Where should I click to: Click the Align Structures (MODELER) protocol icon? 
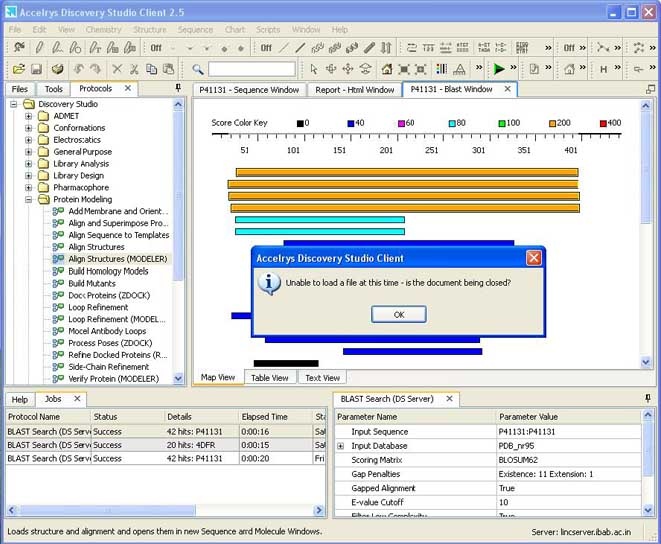click(x=58, y=259)
